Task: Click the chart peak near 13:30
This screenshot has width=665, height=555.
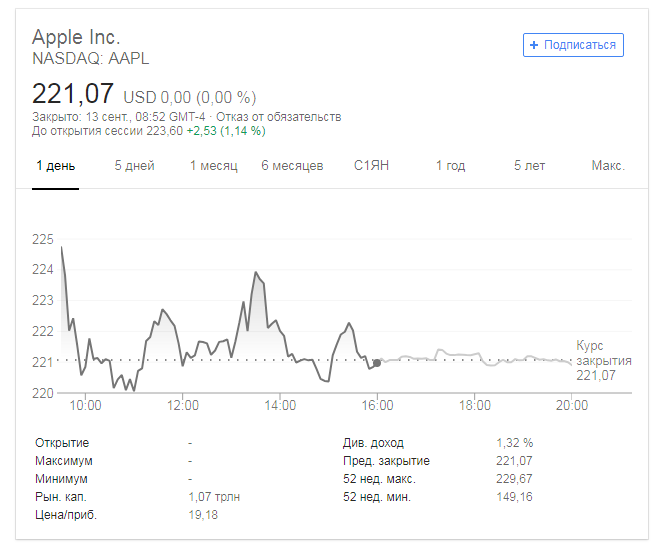Action: (256, 272)
